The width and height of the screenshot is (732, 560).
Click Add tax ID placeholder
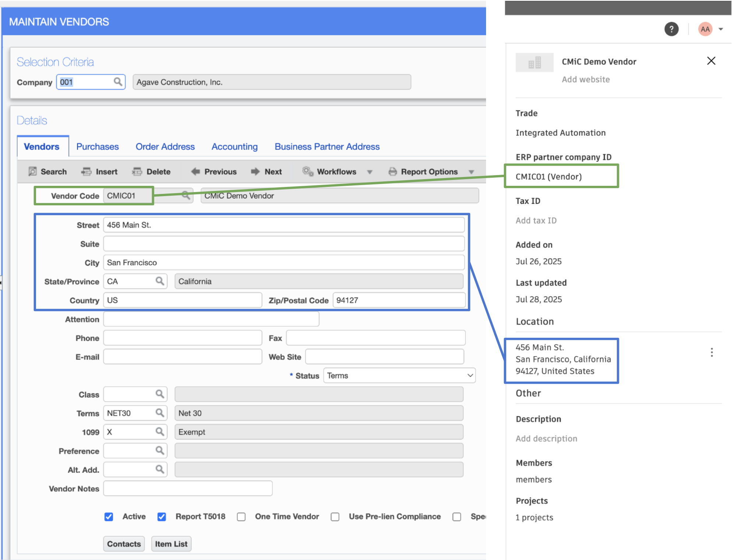coord(536,220)
